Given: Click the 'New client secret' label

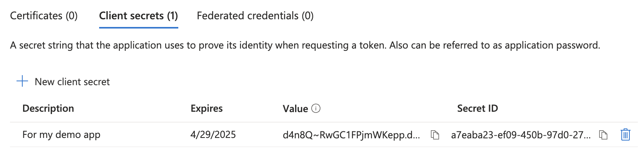Looking at the screenshot, I should (x=72, y=82).
